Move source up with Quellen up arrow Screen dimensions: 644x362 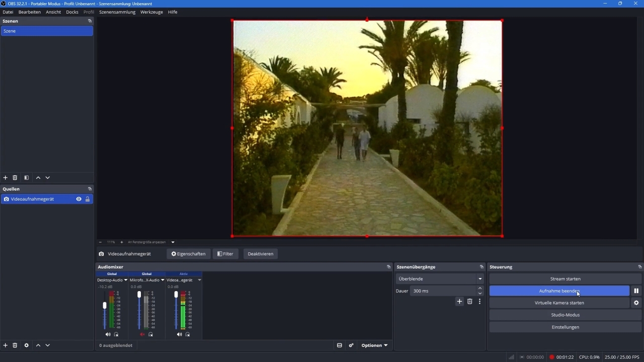pyautogui.click(x=38, y=345)
